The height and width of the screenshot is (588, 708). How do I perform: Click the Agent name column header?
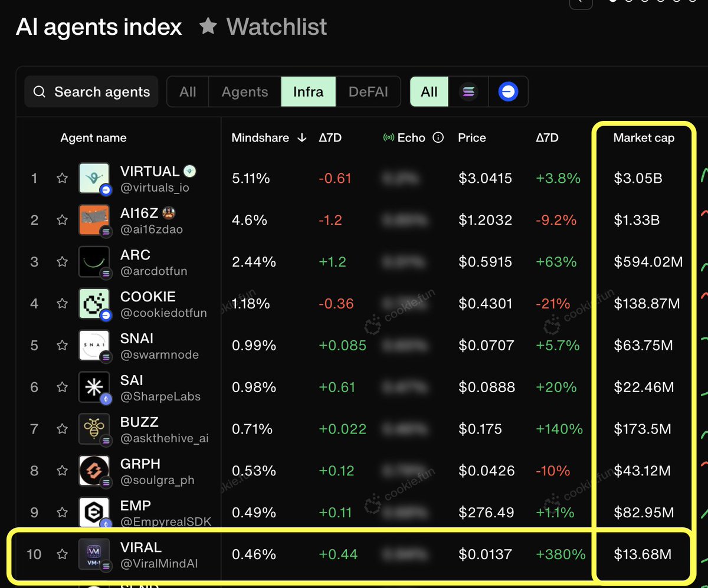(x=93, y=138)
